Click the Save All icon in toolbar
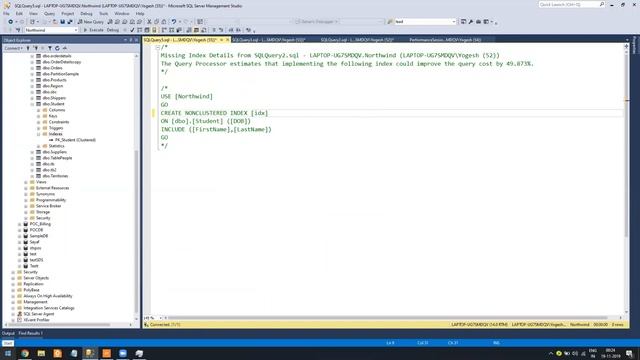 point(70,22)
